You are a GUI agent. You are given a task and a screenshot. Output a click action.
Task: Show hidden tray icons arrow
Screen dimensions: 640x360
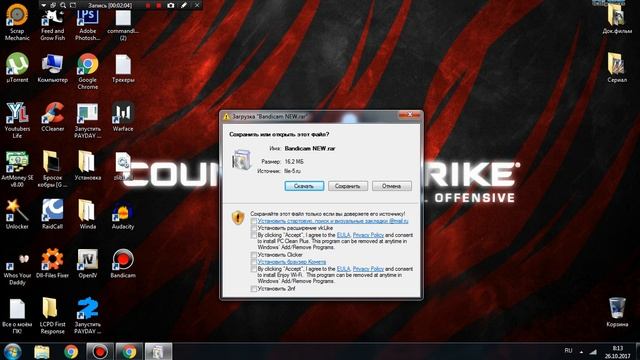(x=581, y=351)
